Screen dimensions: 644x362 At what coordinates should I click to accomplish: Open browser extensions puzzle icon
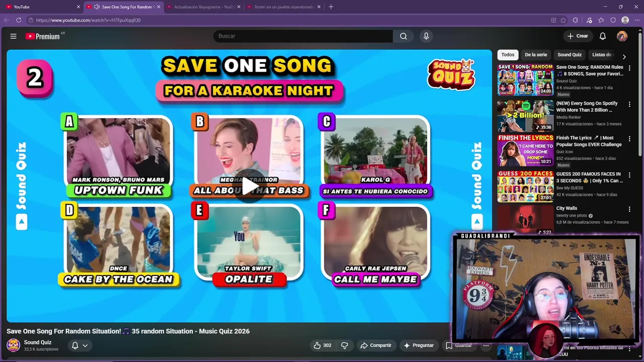pos(576,20)
